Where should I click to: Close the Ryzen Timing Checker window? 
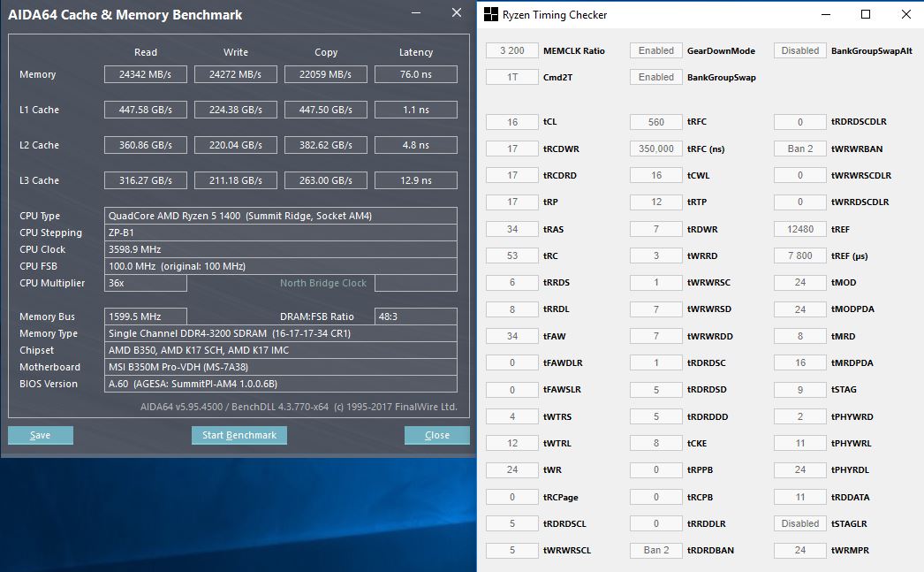pyautogui.click(x=906, y=15)
